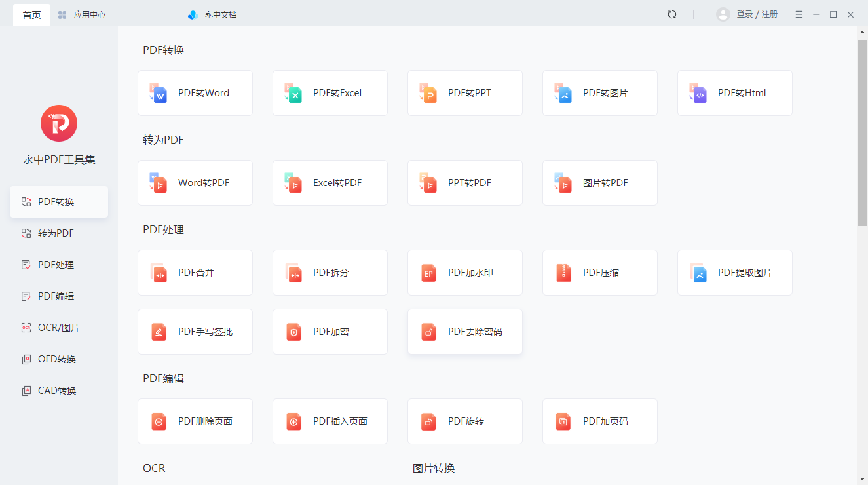Switch to the 应用中心 tab
This screenshot has width=868, height=485.
(x=82, y=14)
